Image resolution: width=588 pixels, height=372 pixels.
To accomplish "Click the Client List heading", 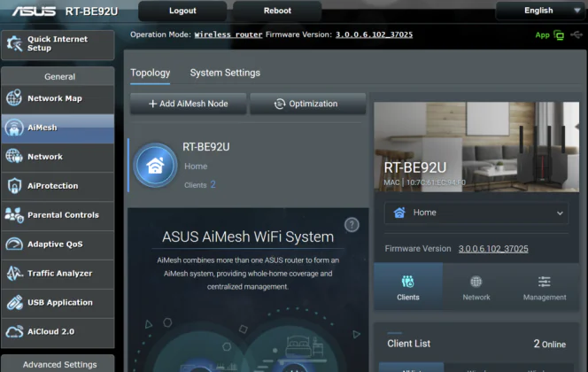I will 409,344.
